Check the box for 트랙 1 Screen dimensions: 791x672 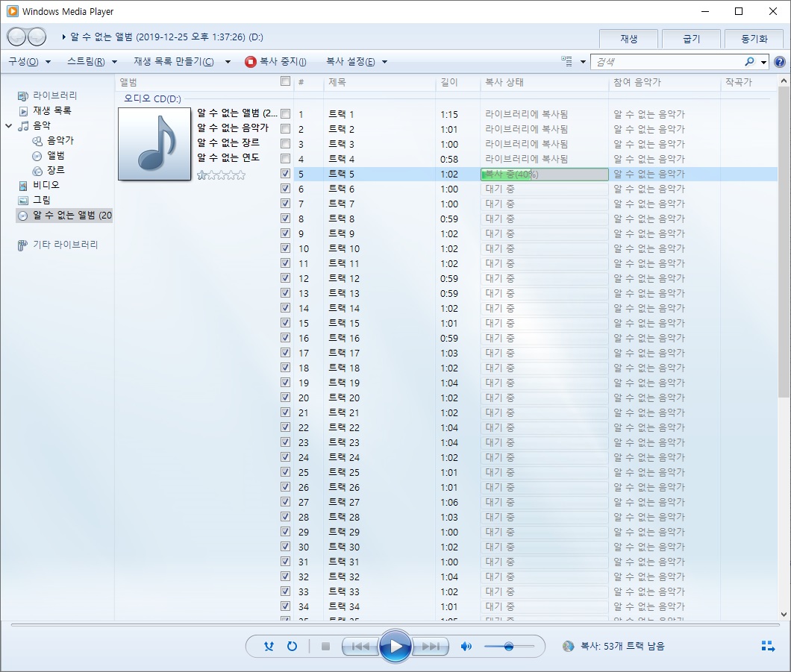[x=285, y=114]
